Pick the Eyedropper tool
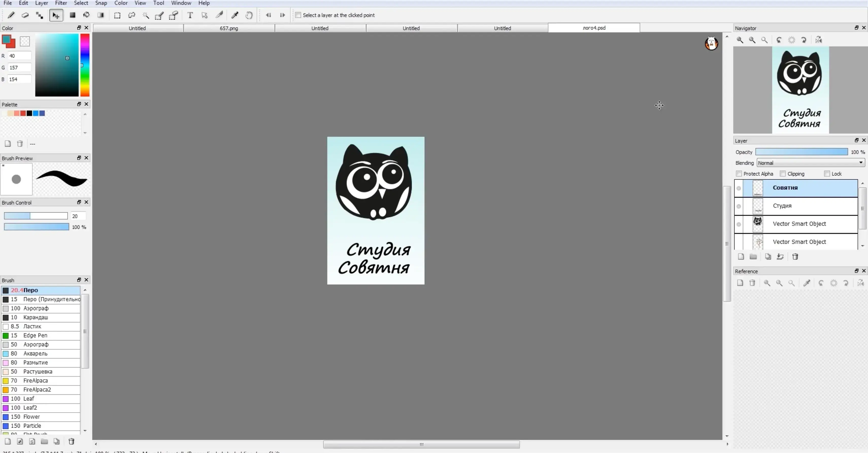The height and width of the screenshot is (453, 868). point(235,15)
